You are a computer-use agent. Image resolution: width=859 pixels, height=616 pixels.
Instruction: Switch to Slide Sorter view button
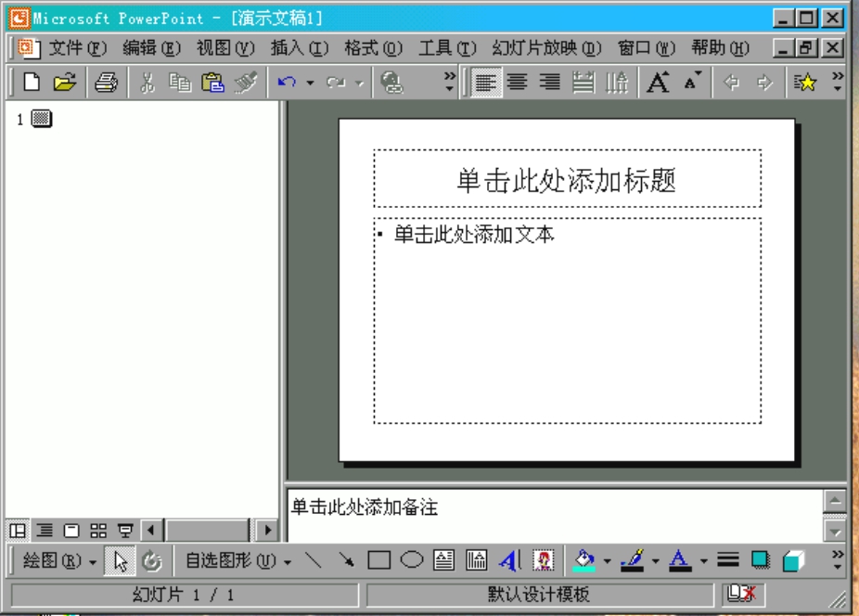point(98,530)
